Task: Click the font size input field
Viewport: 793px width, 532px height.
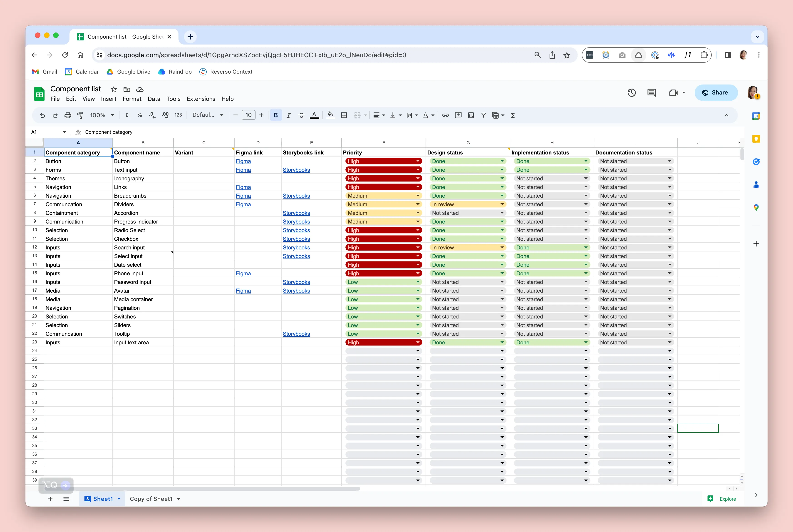Action: tap(249, 115)
